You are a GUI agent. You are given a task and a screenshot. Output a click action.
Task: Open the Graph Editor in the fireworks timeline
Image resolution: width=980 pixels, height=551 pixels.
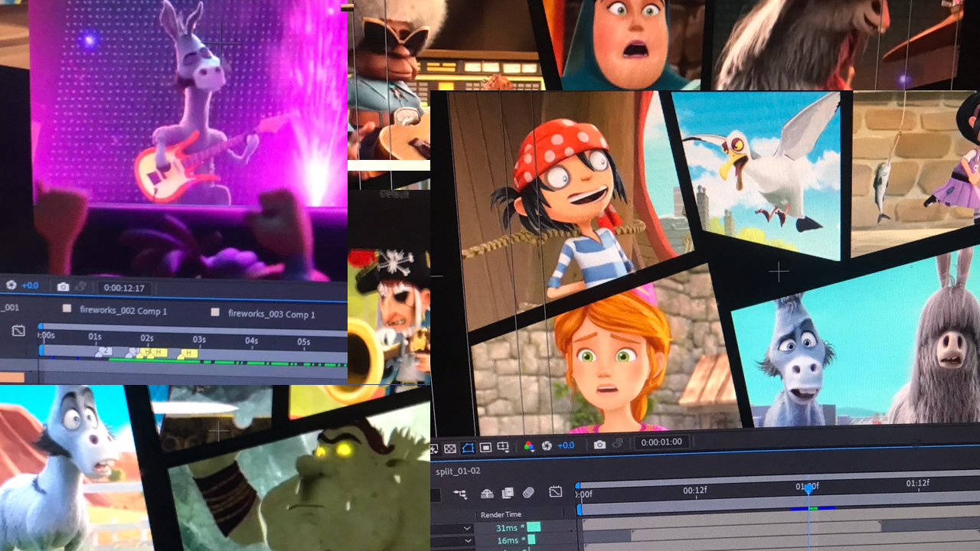tap(18, 331)
